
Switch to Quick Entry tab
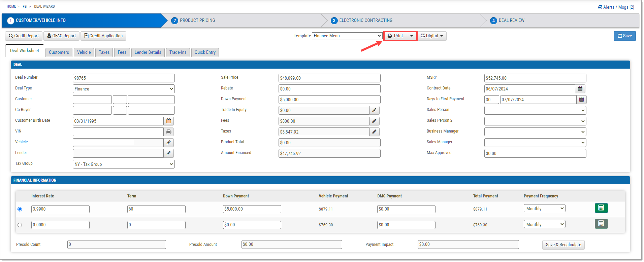205,52
